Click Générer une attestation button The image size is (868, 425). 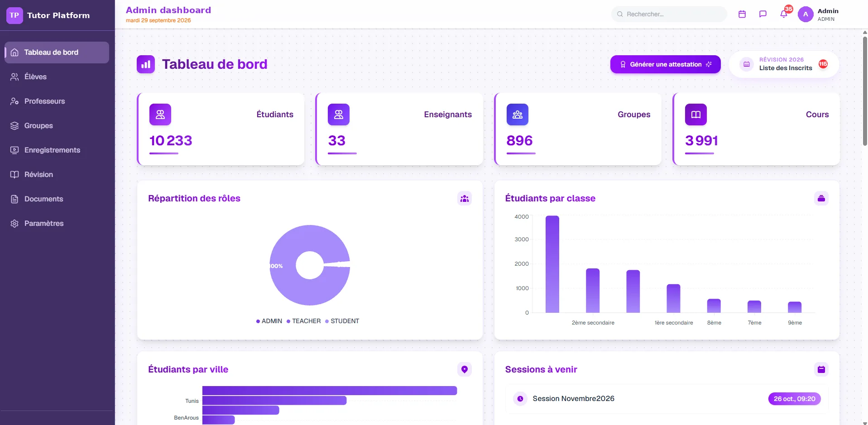click(x=665, y=64)
